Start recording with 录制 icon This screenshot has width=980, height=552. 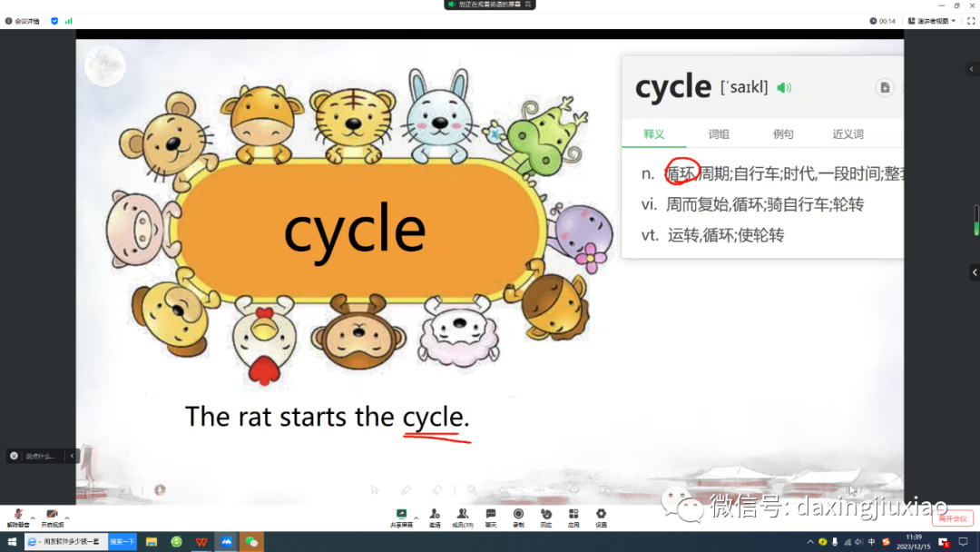click(x=518, y=517)
